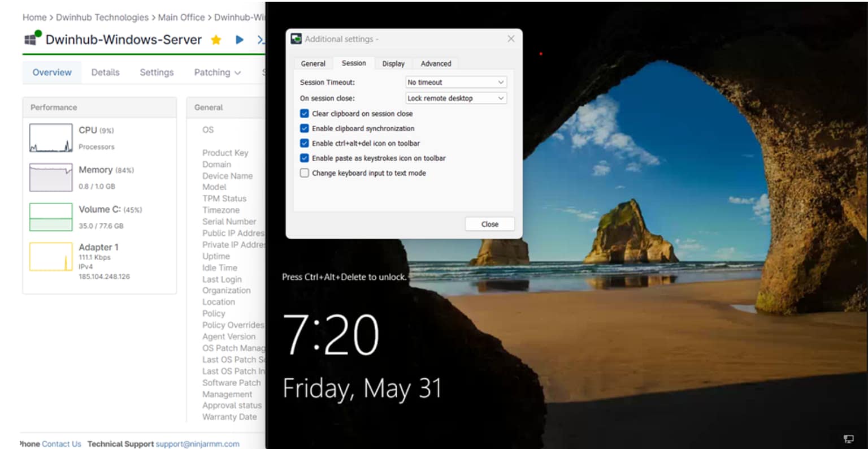Click the blue play arrow icon
Viewport: 868px width, 449px height.
(x=240, y=40)
